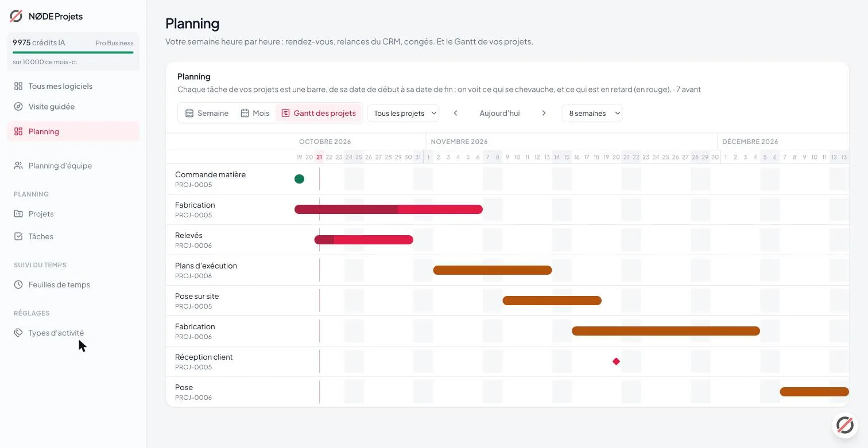This screenshot has width=868, height=448.
Task: Click the Pose sur site task name
Action: 197,296
